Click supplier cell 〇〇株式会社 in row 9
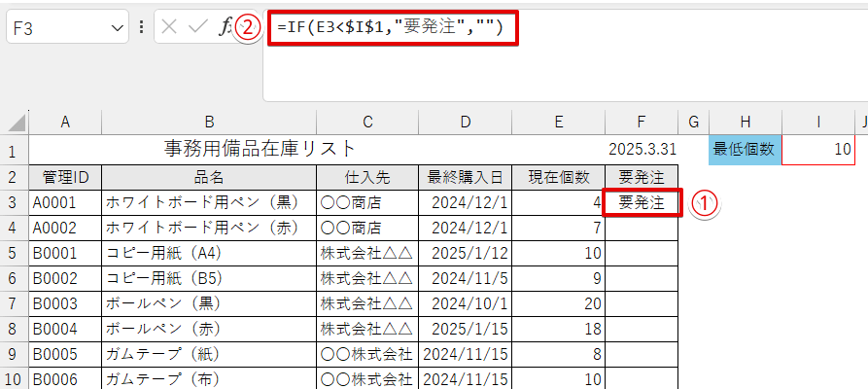Image resolution: width=868 pixels, height=389 pixels. [x=367, y=354]
